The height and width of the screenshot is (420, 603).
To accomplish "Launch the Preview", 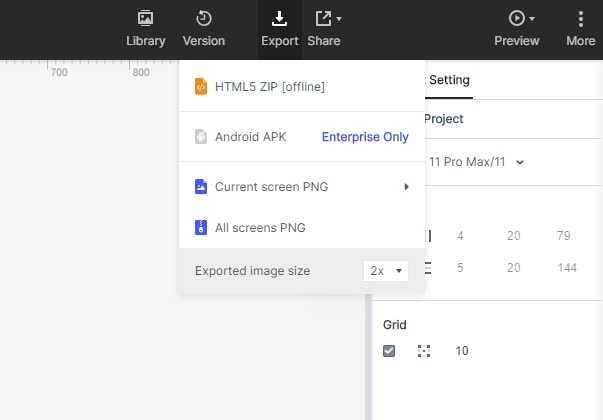I will pos(517,28).
